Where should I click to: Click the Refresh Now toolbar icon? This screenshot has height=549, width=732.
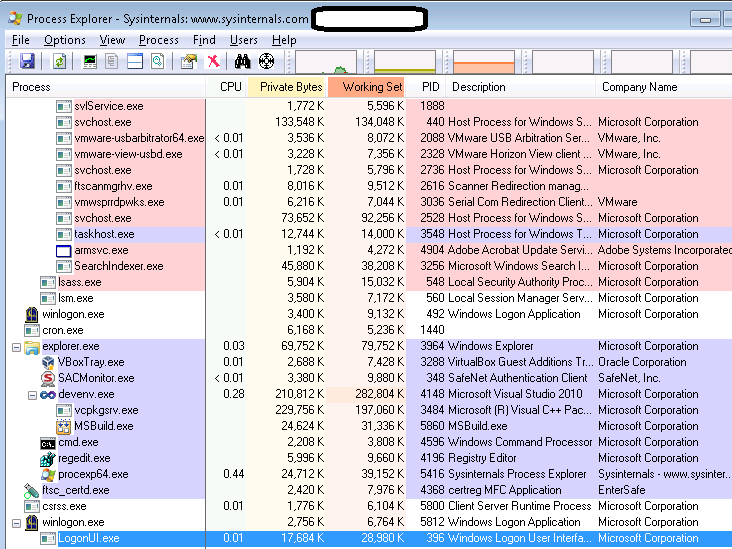click(x=59, y=62)
